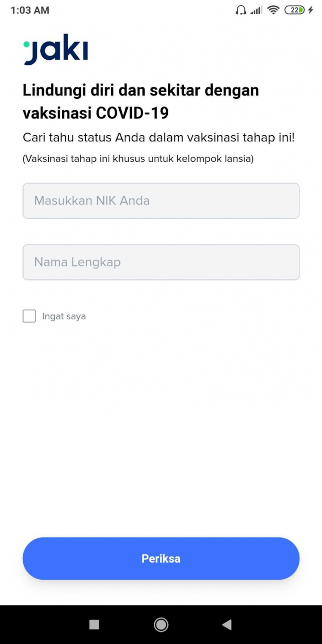Tap the charging bolt icon
This screenshot has width=322, height=644.
311,10
